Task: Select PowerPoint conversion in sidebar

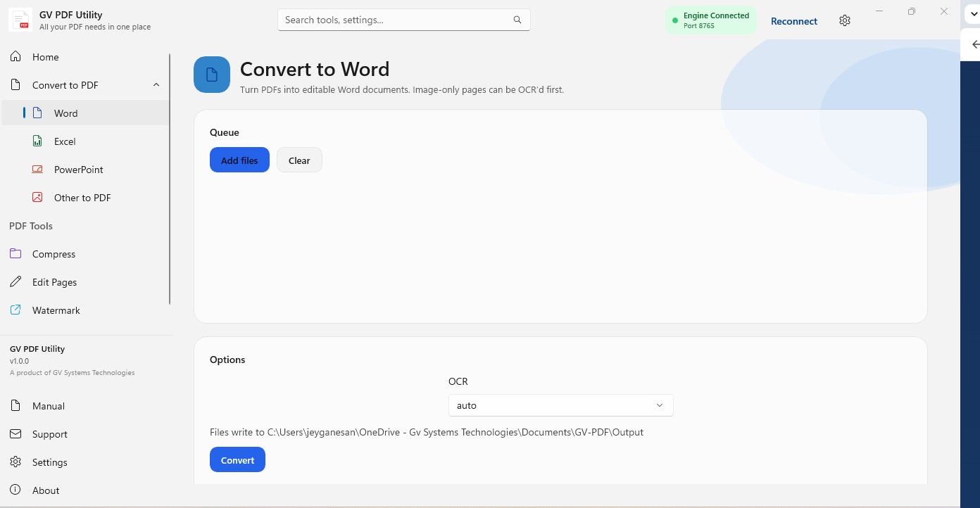Action: click(x=84, y=169)
